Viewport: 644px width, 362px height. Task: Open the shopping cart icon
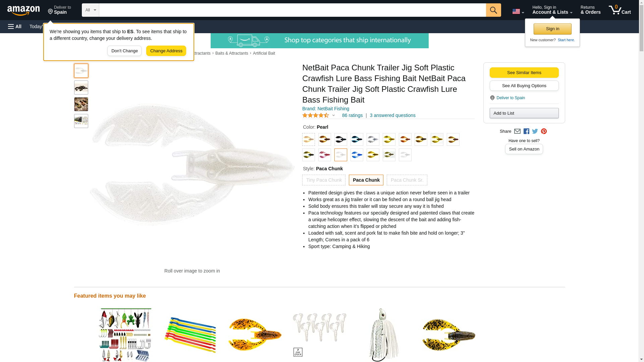coord(620,10)
